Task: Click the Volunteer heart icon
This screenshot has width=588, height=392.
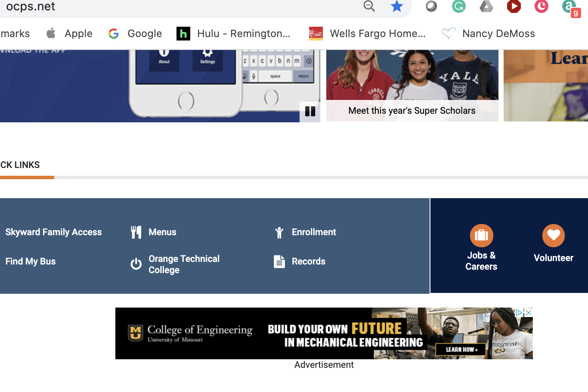Action: 554,236
